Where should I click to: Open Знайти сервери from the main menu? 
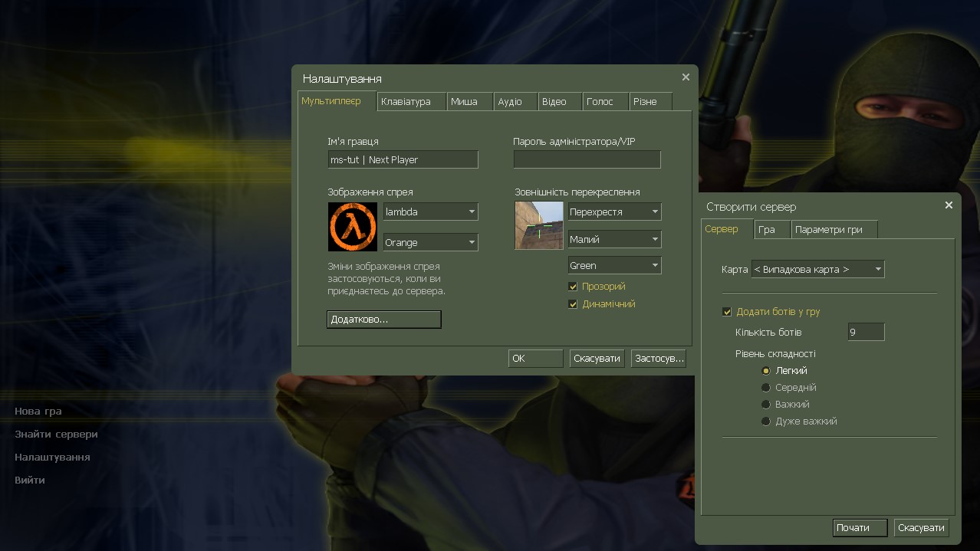[55, 434]
